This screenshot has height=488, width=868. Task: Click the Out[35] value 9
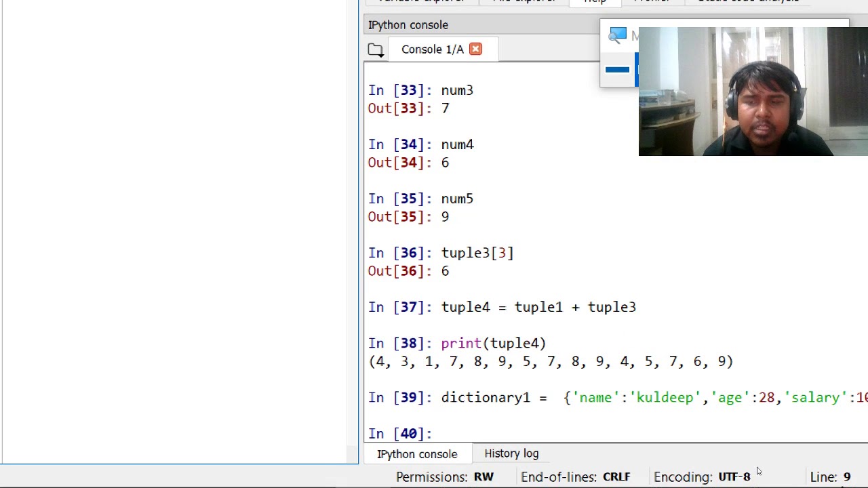pos(445,217)
